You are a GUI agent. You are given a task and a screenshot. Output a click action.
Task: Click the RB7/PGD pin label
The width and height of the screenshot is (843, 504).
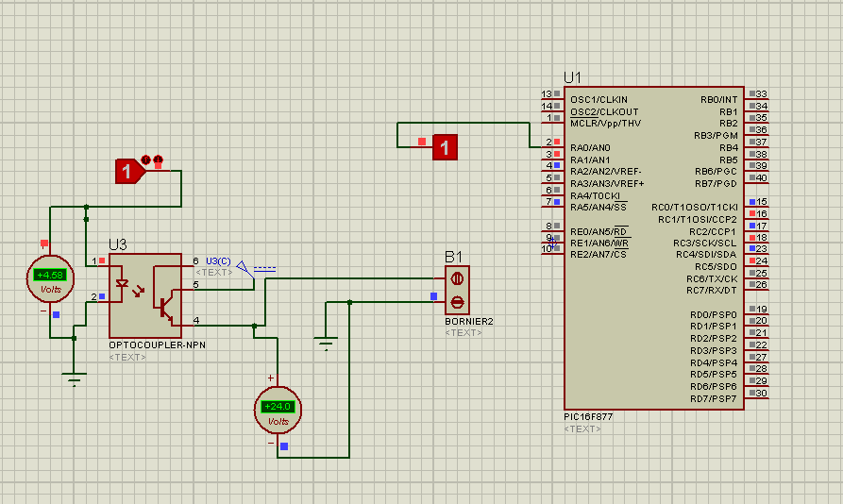[717, 184]
